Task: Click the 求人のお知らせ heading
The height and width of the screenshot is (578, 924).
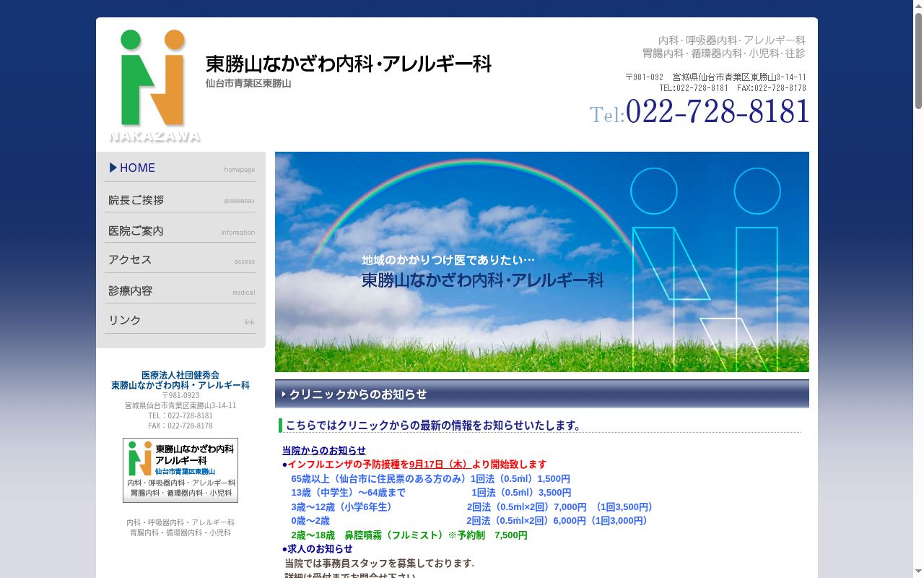Action: pyautogui.click(x=318, y=548)
